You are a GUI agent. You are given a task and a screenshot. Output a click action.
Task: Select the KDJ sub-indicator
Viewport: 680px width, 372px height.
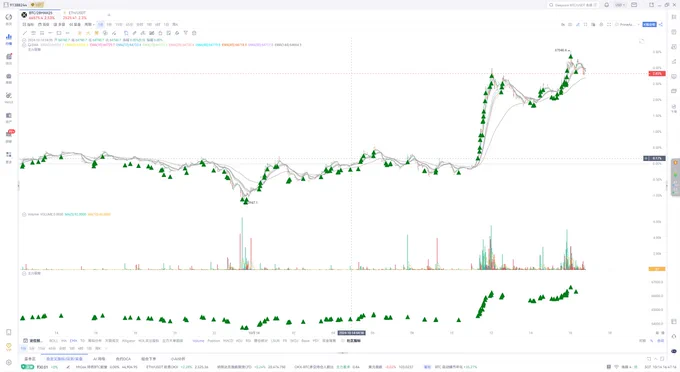tap(239, 341)
